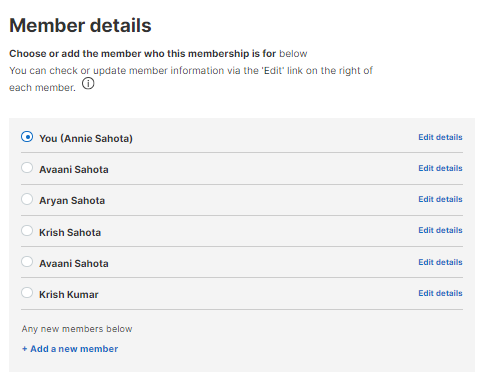Open Edit details for Aryan Sahota

(x=440, y=199)
